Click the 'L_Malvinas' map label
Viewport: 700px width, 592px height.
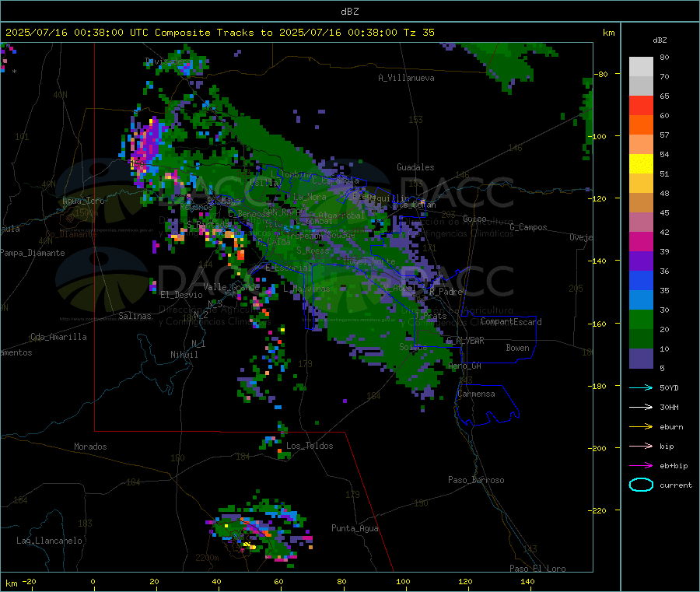coord(306,289)
